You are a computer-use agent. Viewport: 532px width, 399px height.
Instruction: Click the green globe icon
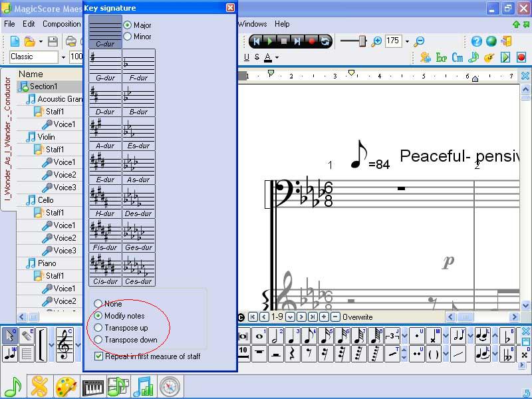tap(491, 41)
